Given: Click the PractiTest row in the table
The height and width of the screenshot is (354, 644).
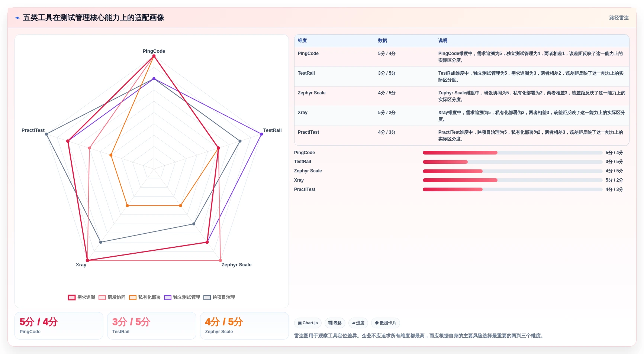Looking at the screenshot, I should [x=461, y=136].
